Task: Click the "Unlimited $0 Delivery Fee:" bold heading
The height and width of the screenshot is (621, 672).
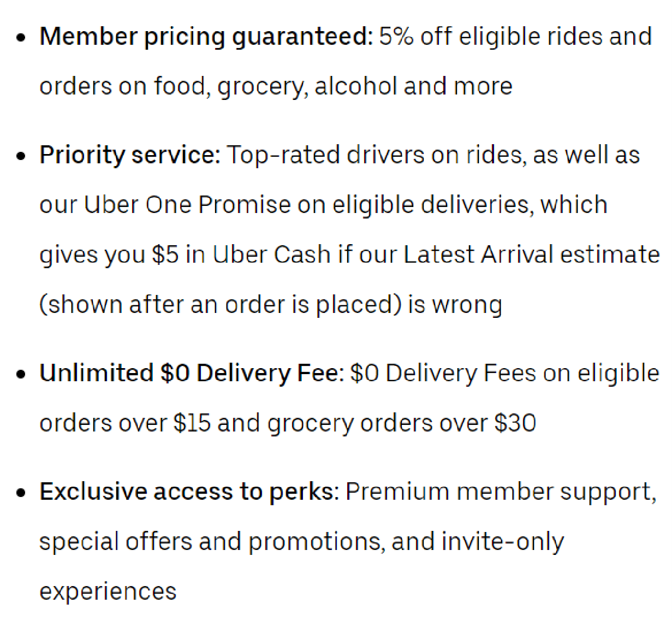Action: [x=192, y=374]
